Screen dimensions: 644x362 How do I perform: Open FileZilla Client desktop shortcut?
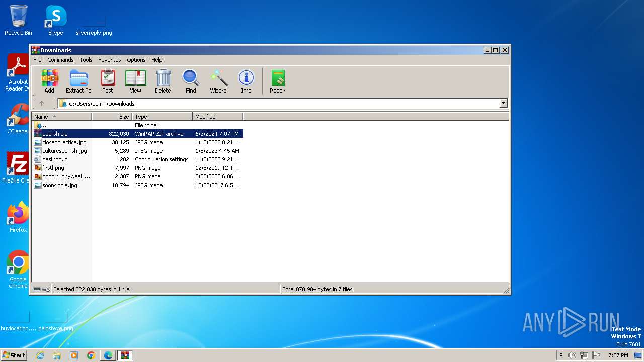17,167
